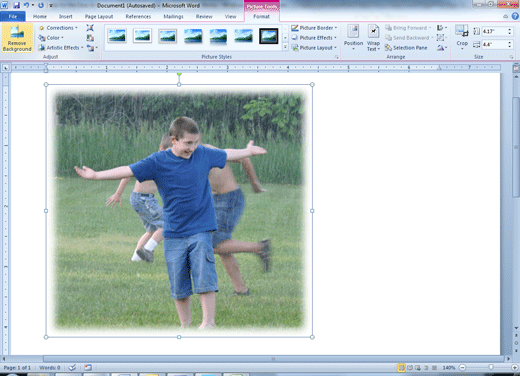The height and width of the screenshot is (376, 520).
Task: Click green rotation handle above picture
Action: (x=179, y=74)
